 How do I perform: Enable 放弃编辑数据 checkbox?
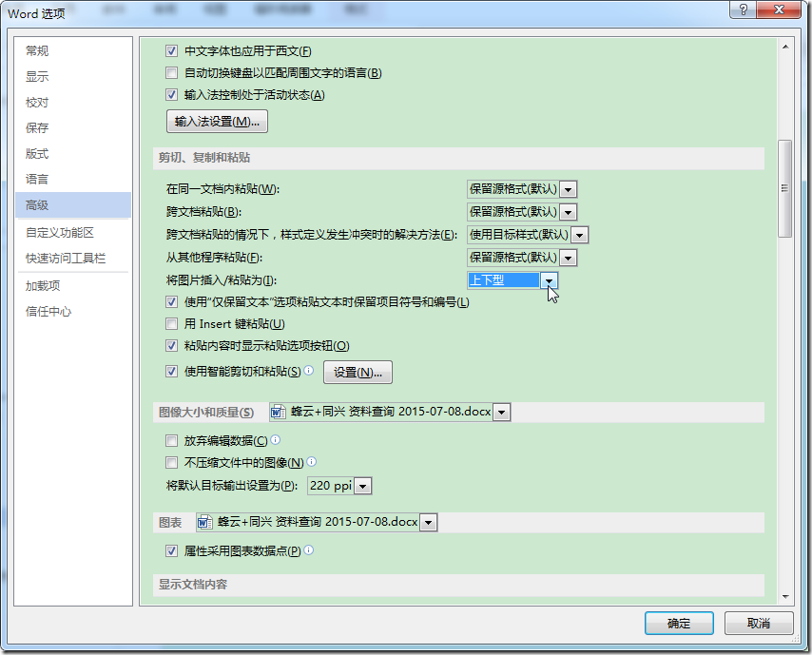pos(171,441)
